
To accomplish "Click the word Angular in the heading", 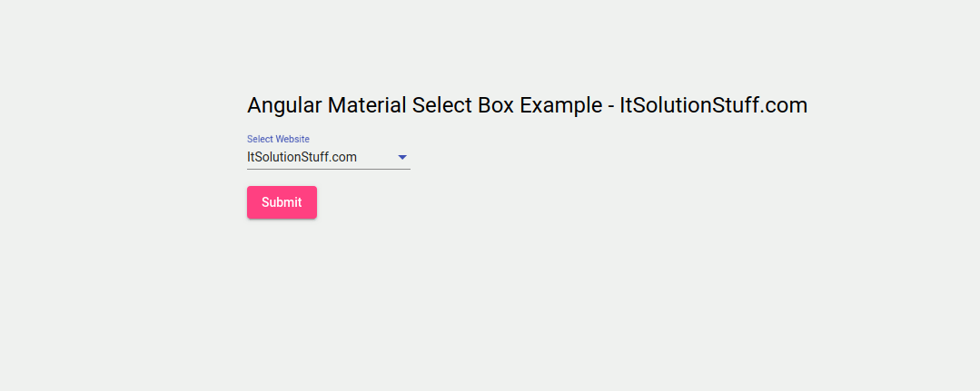I will (284, 105).
